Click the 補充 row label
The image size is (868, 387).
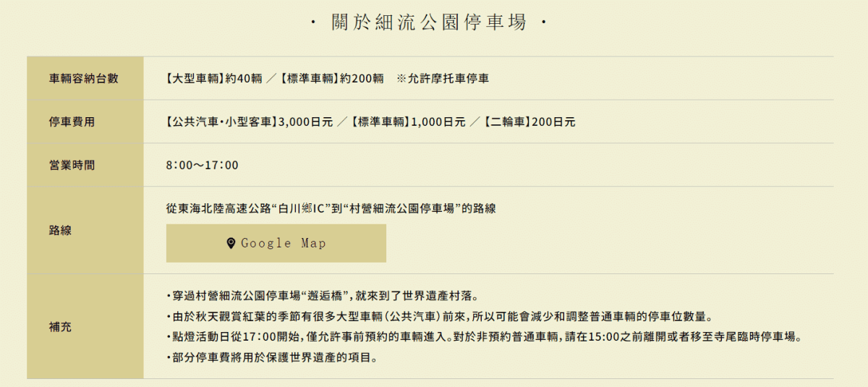(x=61, y=326)
